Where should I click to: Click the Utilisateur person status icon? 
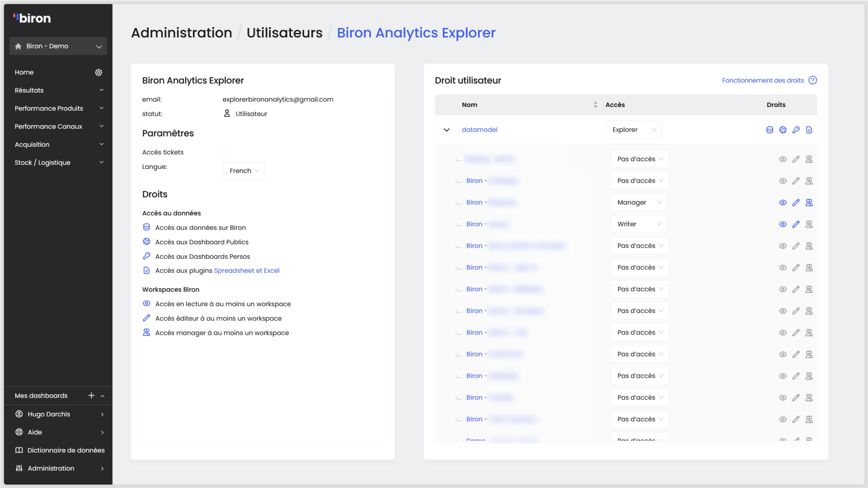point(227,114)
